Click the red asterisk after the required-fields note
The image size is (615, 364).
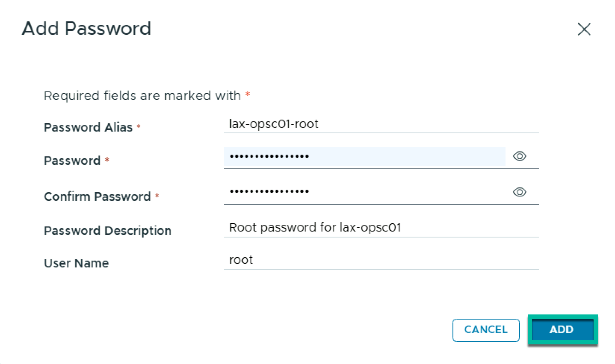(248, 95)
